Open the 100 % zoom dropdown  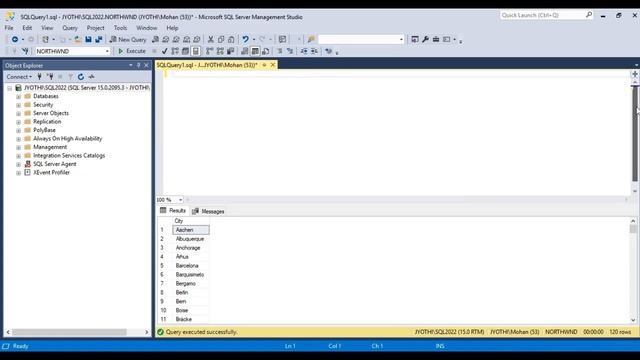click(x=180, y=200)
